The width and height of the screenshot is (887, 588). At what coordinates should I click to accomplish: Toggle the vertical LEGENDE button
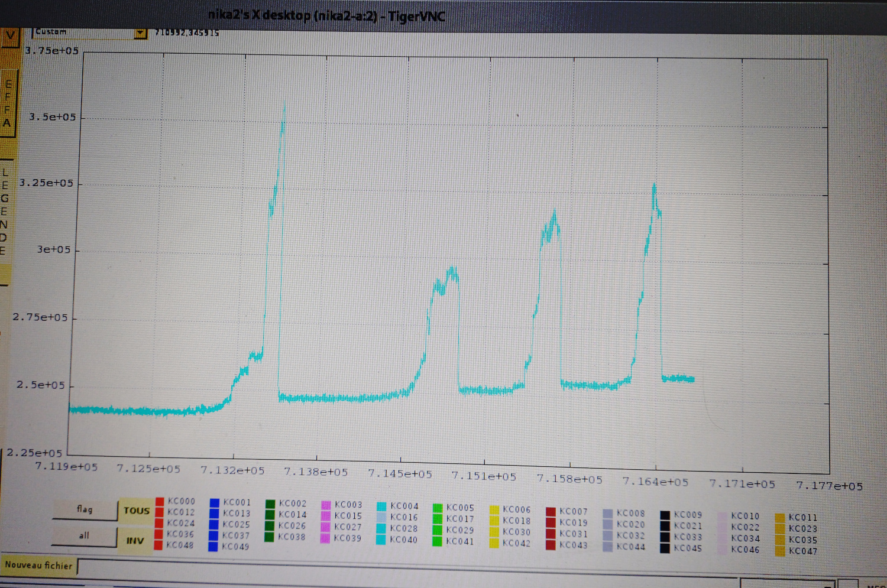click(x=5, y=213)
